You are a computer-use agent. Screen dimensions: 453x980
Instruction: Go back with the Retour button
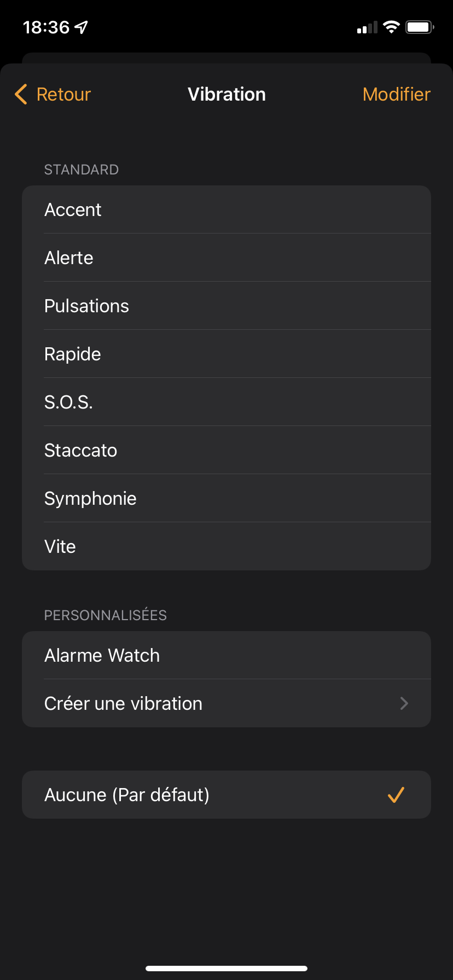pyautogui.click(x=63, y=94)
